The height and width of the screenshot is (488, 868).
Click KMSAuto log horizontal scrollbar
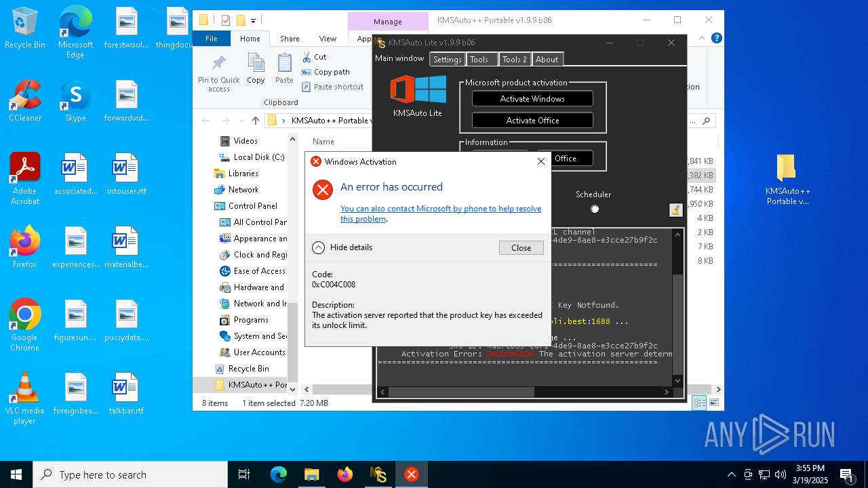point(461,392)
